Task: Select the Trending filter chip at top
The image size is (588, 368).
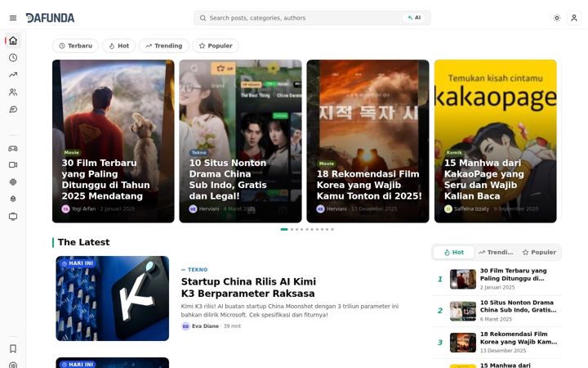Action: point(164,46)
